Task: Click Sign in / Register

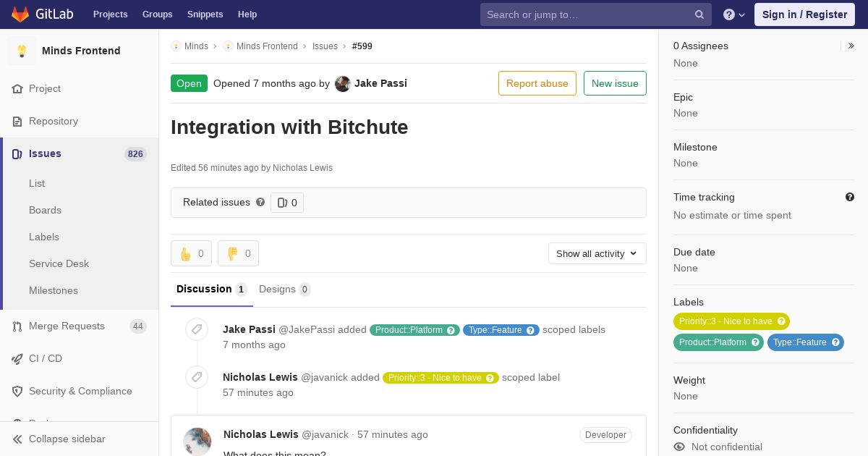Action: (804, 14)
